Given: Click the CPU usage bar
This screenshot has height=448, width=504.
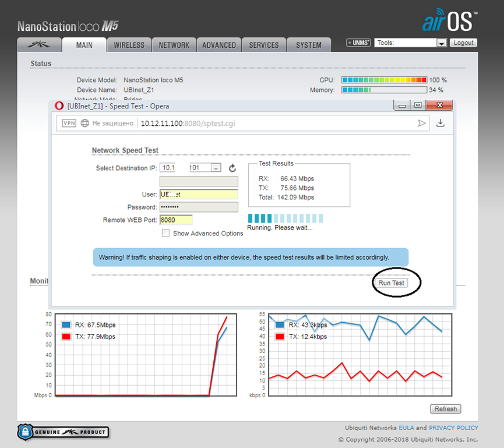Looking at the screenshot, I should click(x=384, y=80).
